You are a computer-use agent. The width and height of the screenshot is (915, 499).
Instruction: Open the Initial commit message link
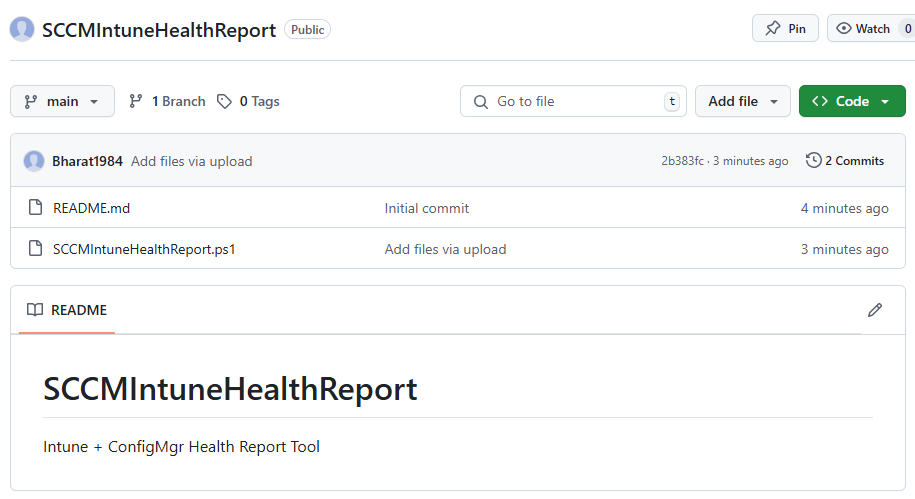click(427, 208)
